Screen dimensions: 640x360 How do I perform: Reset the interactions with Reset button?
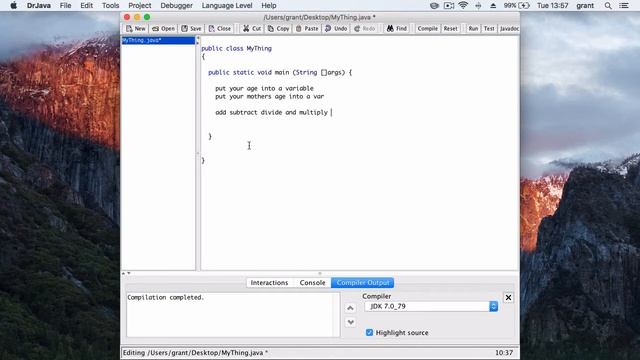point(451,29)
